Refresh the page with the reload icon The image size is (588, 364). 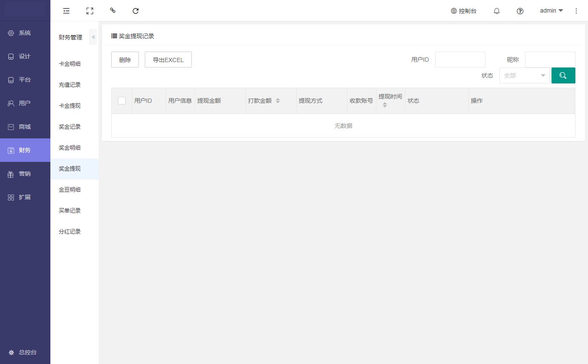click(x=136, y=11)
